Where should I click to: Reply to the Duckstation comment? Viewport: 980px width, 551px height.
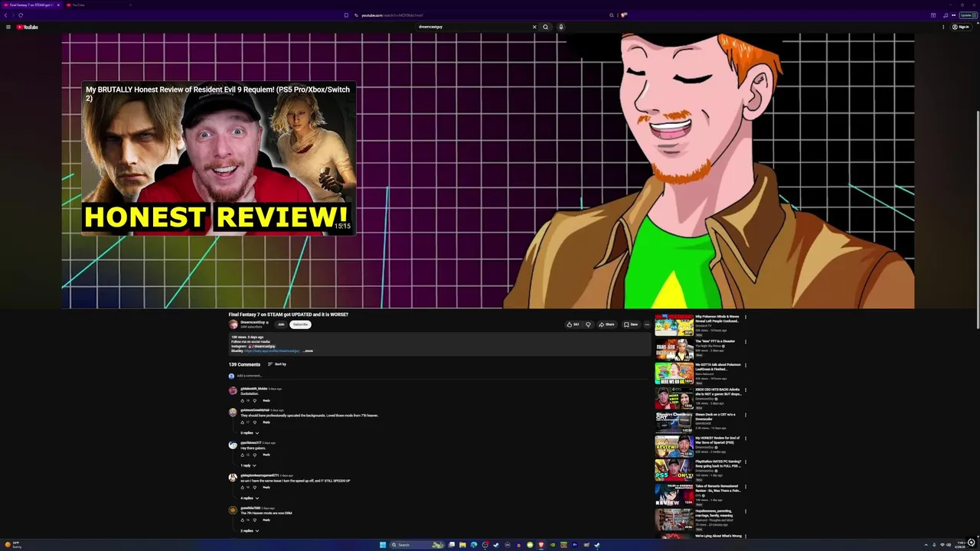click(266, 400)
